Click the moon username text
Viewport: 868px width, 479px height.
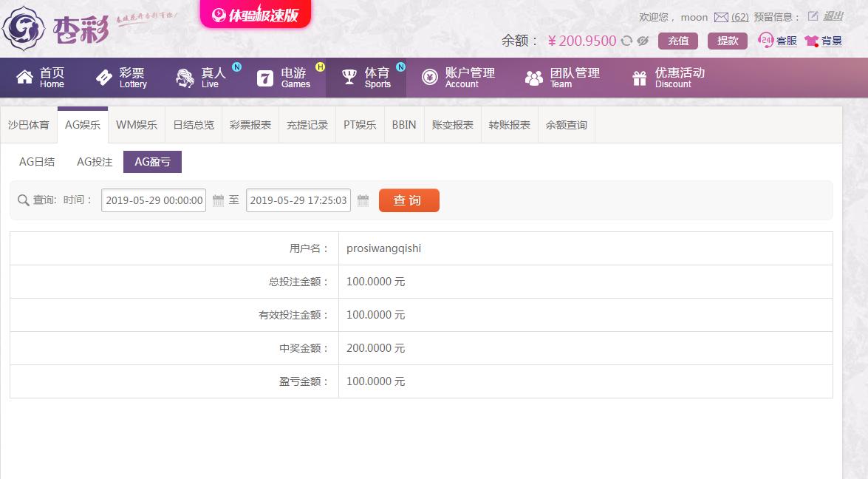[694, 17]
